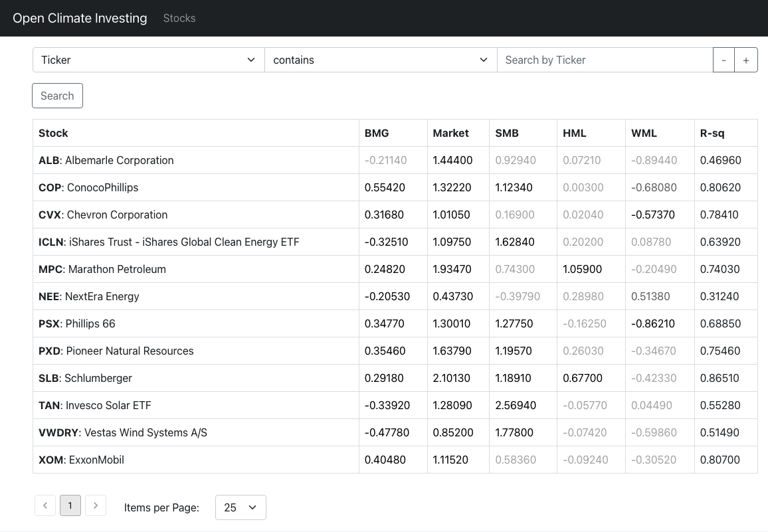Click SLB R-sq value 0.86510
Image resolution: width=768 pixels, height=532 pixels.
720,378
